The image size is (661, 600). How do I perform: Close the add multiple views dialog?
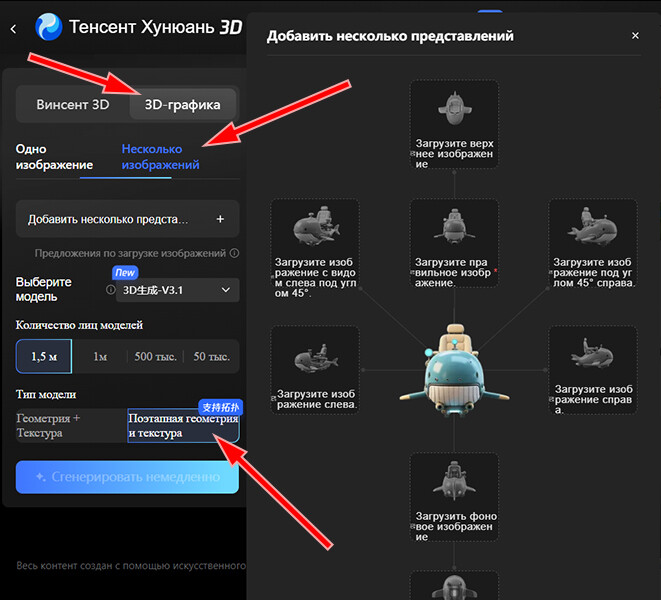coord(635,36)
